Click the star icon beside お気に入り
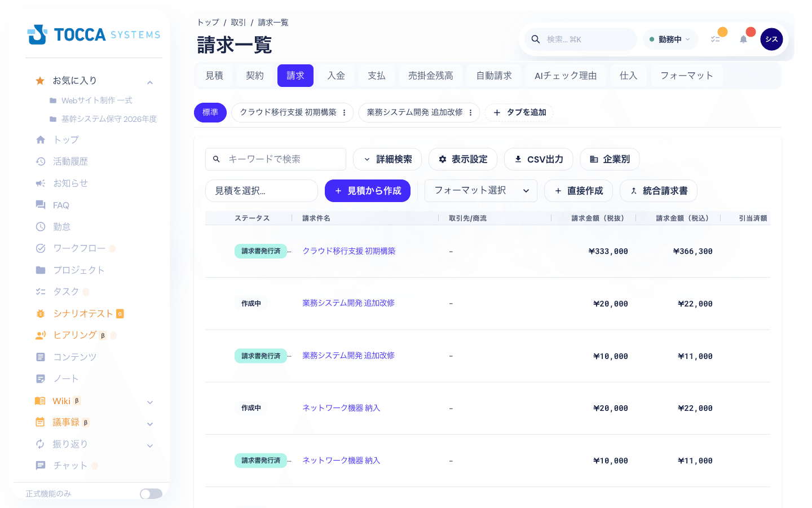This screenshot has width=812, height=508. (x=40, y=81)
